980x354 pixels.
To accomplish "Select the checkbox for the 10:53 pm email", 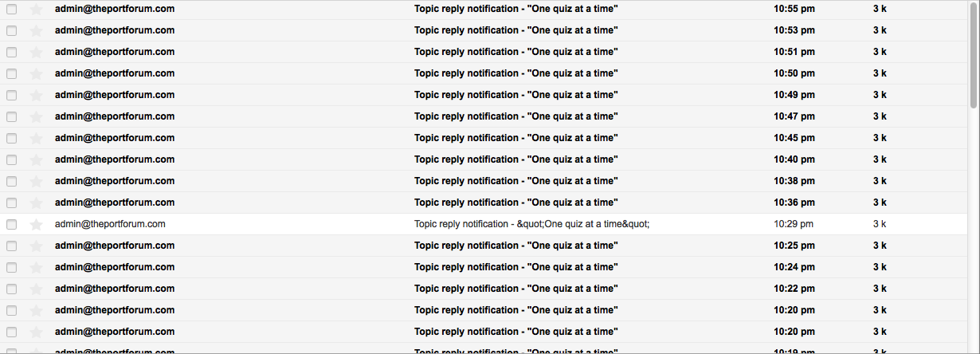I will pos(11,31).
